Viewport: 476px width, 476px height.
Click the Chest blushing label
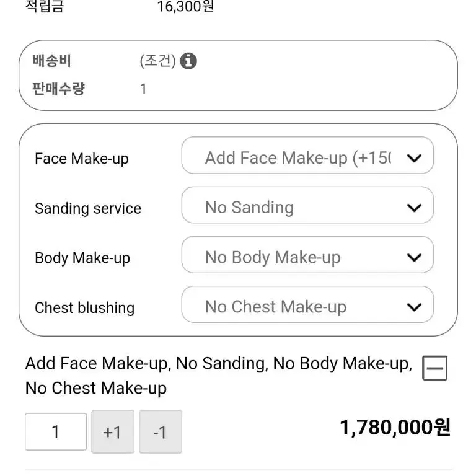click(x=85, y=307)
